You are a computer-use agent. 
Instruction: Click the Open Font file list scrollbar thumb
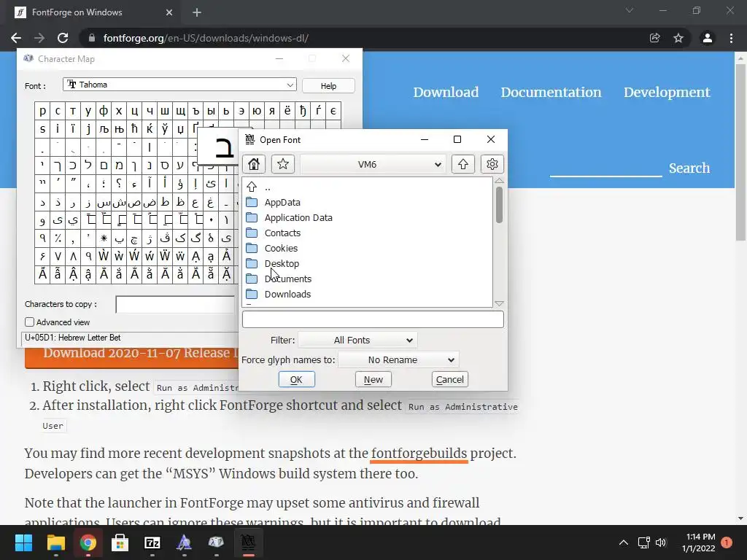(499, 205)
